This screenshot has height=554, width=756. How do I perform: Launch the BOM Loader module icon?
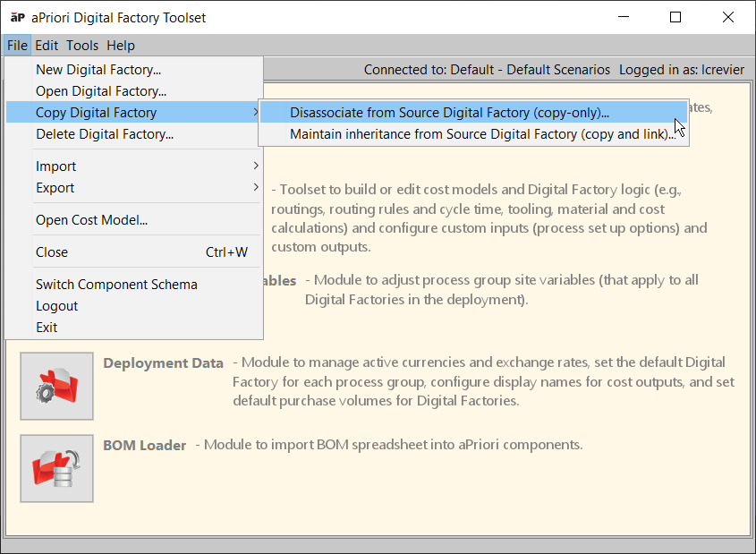click(x=57, y=469)
